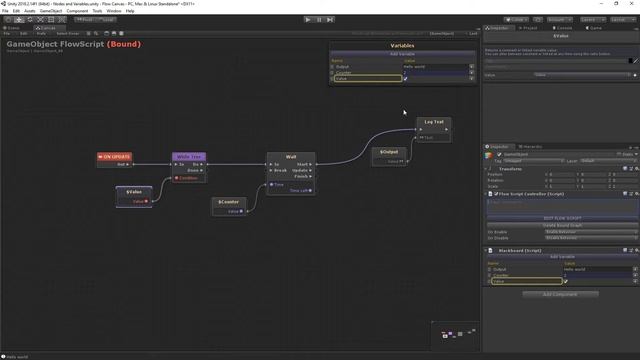Open the Tools menu
Image resolution: width=640 pixels, height=360 pixels.
[97, 11]
